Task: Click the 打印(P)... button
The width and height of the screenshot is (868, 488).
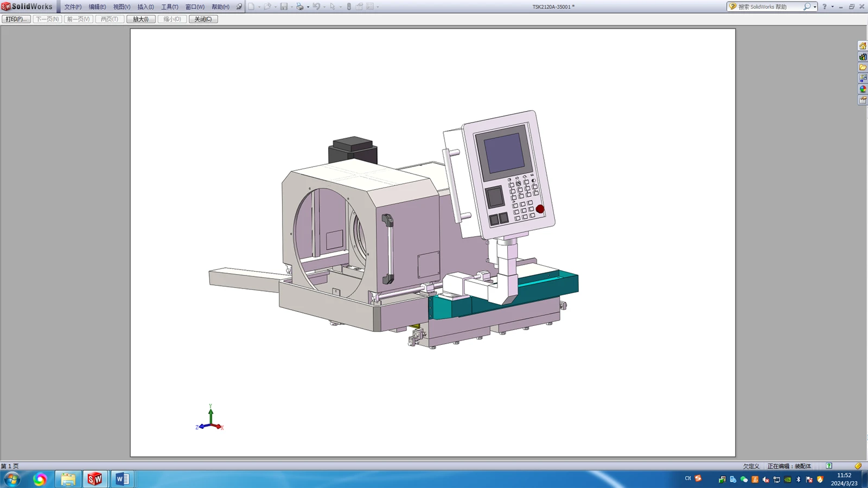Action: pyautogui.click(x=16, y=19)
